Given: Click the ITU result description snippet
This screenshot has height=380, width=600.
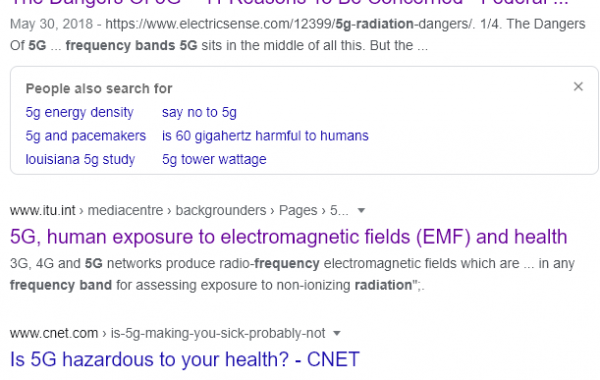Looking at the screenshot, I should 292,274.
